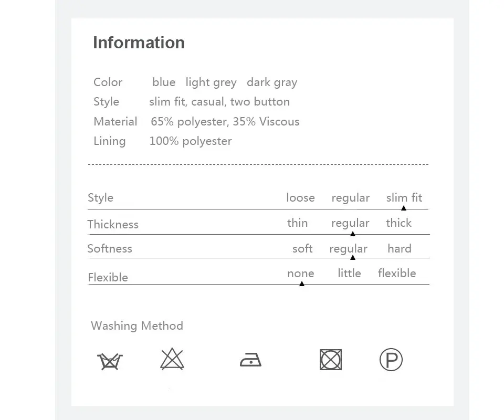The height and width of the screenshot is (420, 504).
Task: Click the do-not-bleach crossed triangle icon
Action: 172,359
